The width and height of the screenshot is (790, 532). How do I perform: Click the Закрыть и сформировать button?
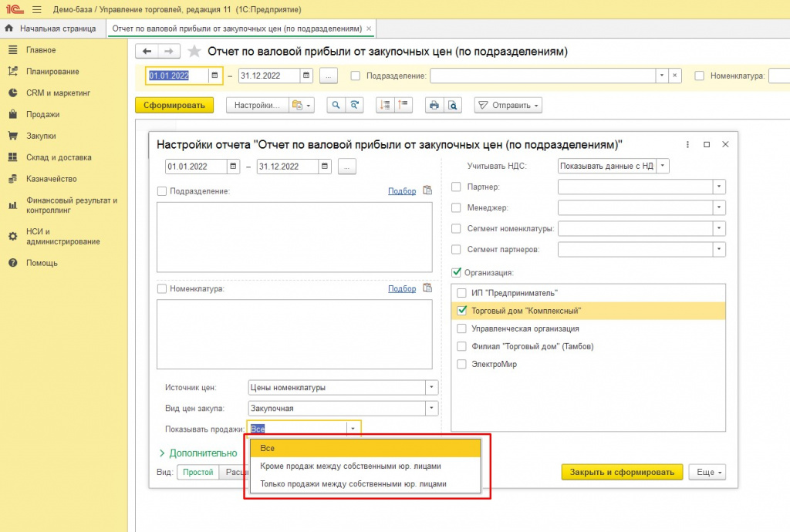(x=622, y=472)
